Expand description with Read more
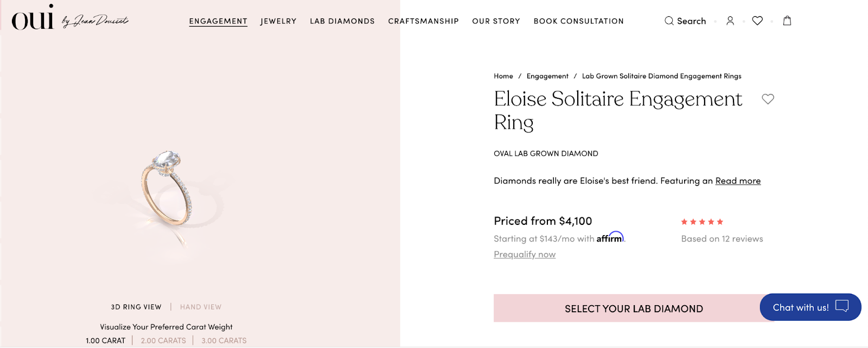 click(738, 181)
